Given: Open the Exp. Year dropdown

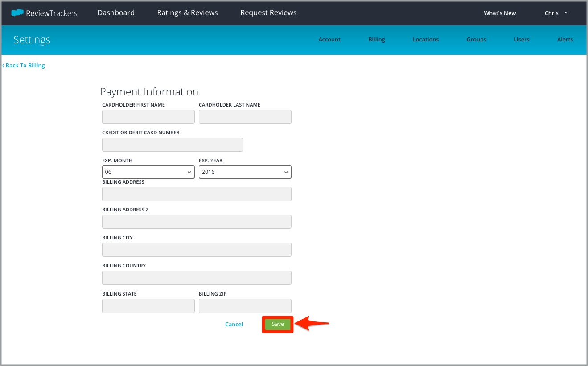Looking at the screenshot, I should (245, 172).
